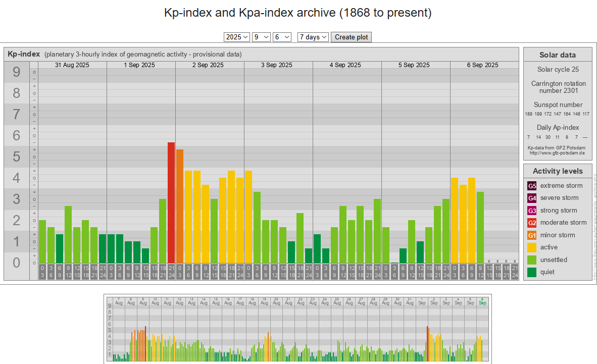Select the dark green quiet swatch

click(532, 272)
